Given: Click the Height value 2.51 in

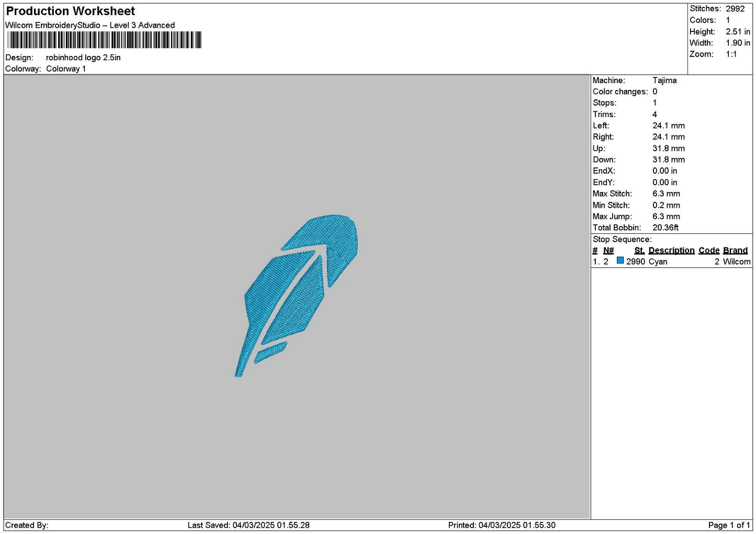Looking at the screenshot, I should coord(738,31).
